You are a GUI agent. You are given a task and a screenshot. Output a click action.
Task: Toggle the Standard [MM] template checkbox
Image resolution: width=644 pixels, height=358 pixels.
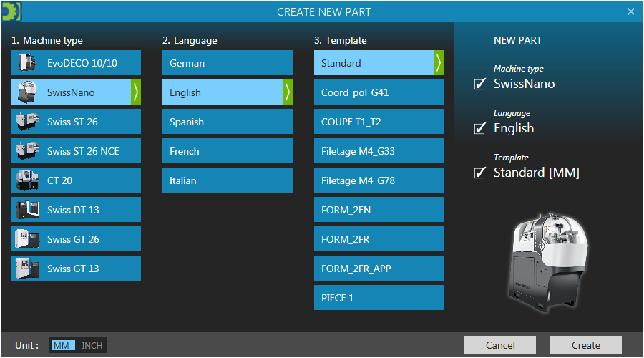tap(479, 173)
